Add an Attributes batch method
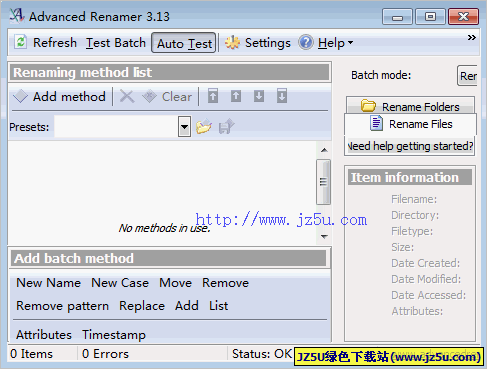The image size is (487, 369). (x=44, y=334)
